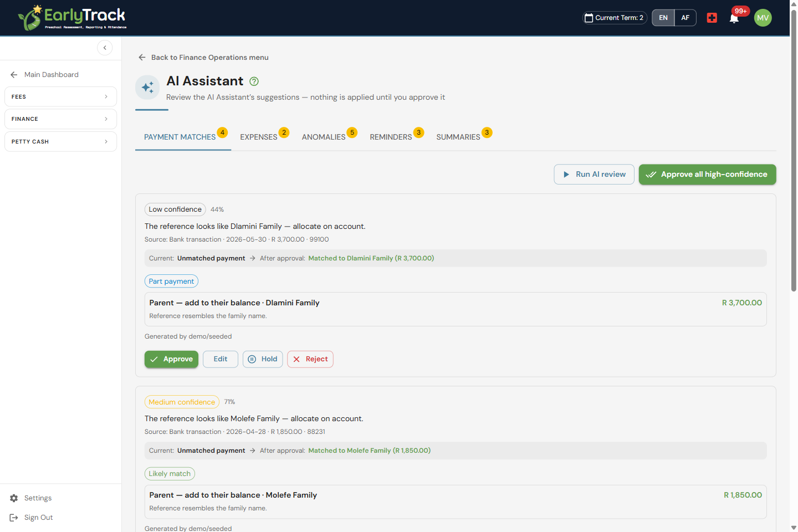This screenshot has width=798, height=532.
Task: Click 'Matched to Molefe Family (R 1,850.00)' text
Action: pos(369,451)
